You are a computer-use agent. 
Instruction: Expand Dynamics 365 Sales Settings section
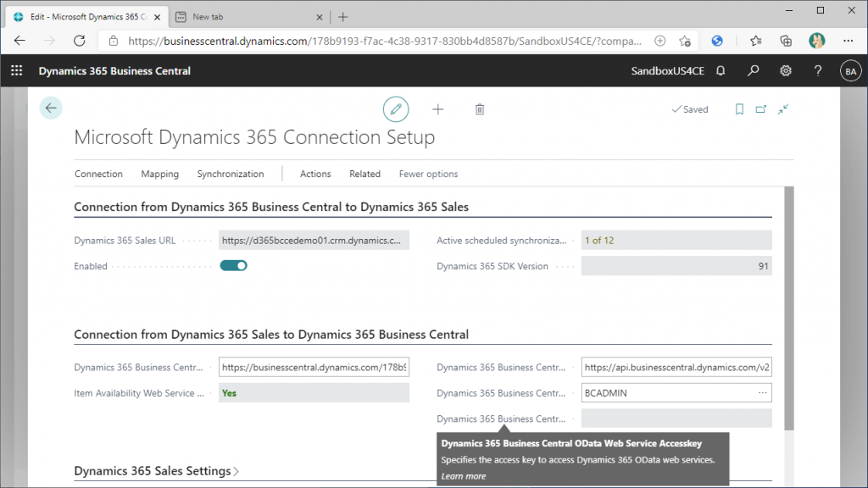pos(157,471)
